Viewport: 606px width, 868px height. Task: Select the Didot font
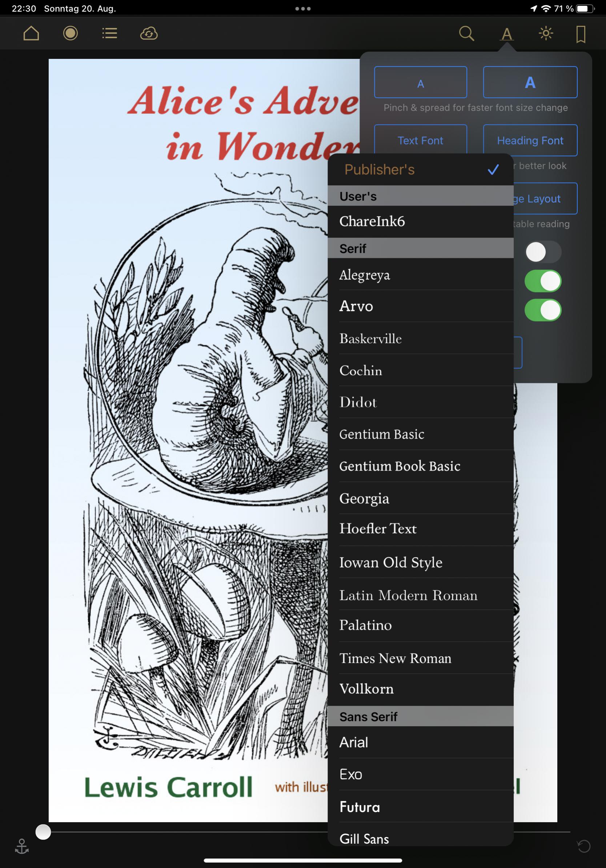click(420, 402)
